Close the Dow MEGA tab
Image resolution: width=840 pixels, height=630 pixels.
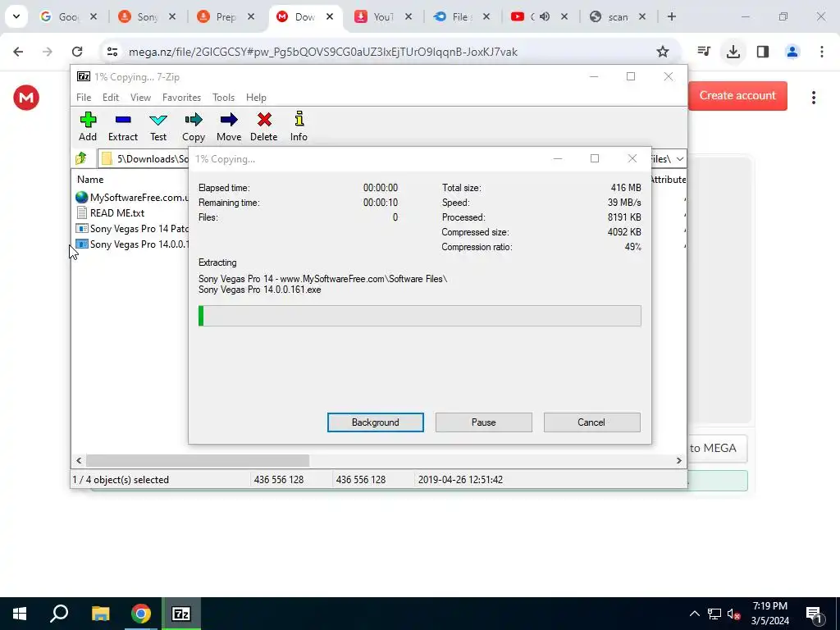[330, 16]
